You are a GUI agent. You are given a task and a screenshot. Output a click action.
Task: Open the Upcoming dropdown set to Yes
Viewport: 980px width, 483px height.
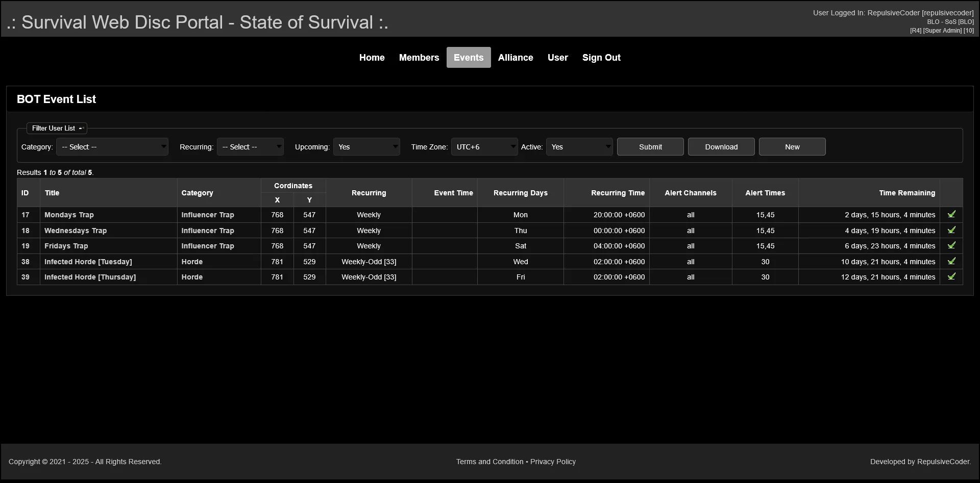tap(366, 147)
